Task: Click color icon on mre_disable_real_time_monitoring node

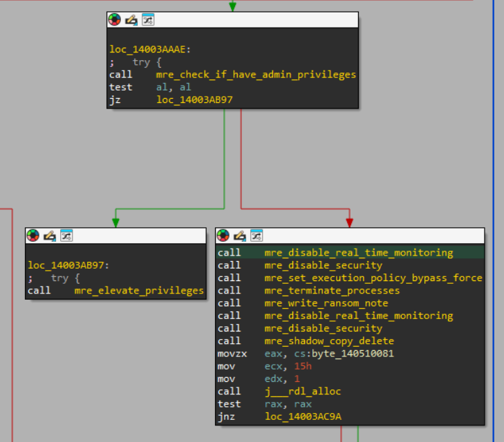Action: (x=223, y=236)
